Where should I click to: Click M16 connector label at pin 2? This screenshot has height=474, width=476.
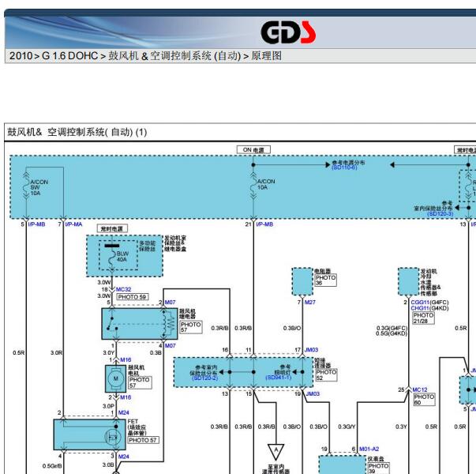coord(126,397)
